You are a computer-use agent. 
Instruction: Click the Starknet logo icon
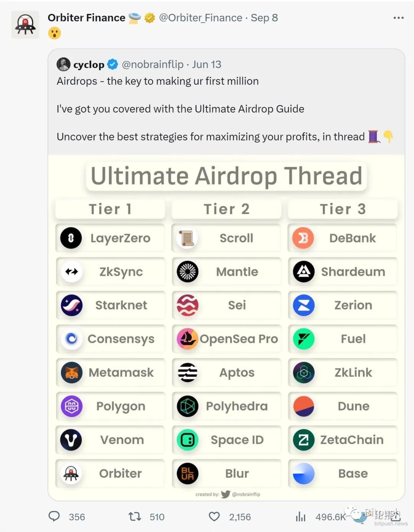(71, 305)
